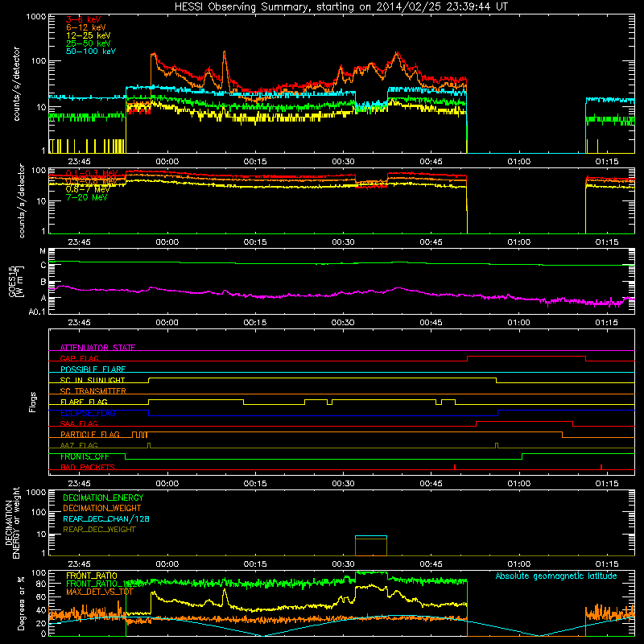Select the DECIMATION_ENERGY legend label

coord(103,497)
